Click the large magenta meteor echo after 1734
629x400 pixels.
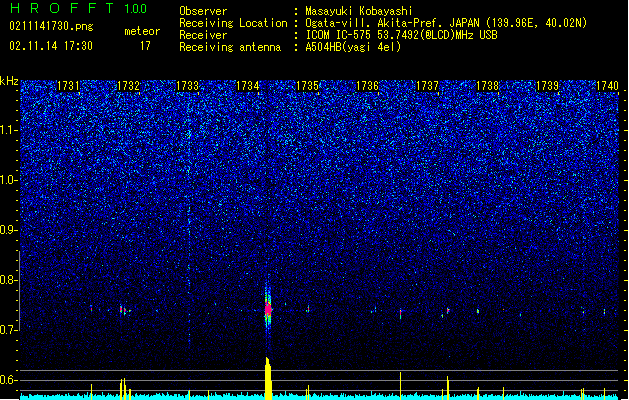(x=268, y=309)
